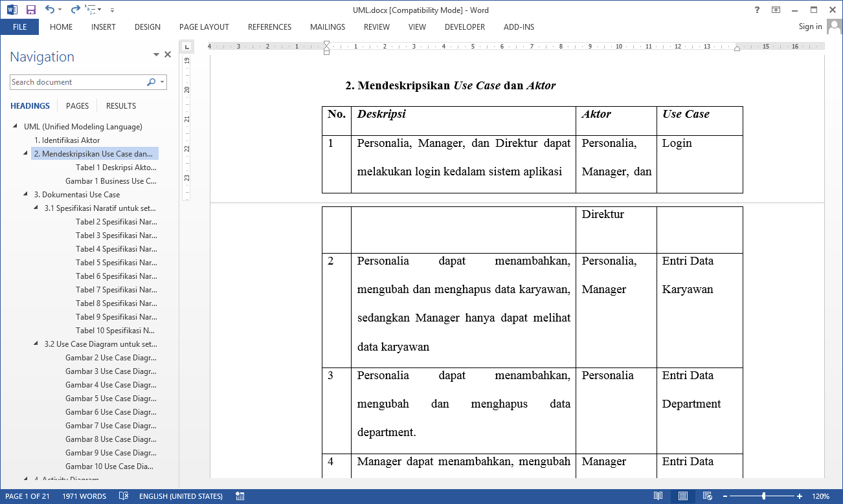The image size is (843, 504).
Task: Click the Undo arrow icon
Action: point(49,10)
